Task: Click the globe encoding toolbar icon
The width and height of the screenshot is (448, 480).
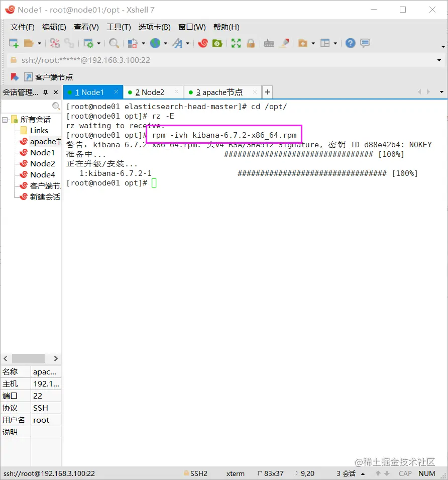Action: [155, 43]
